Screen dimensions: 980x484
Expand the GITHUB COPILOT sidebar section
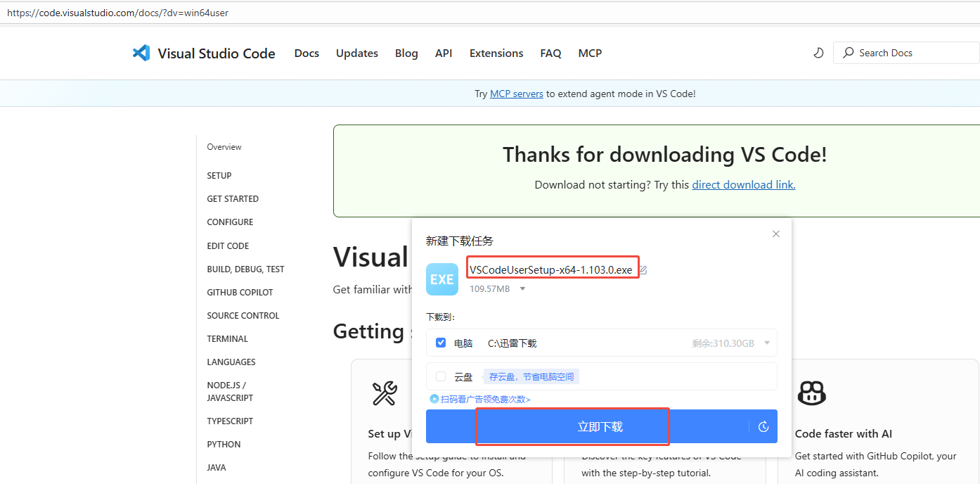pyautogui.click(x=240, y=292)
